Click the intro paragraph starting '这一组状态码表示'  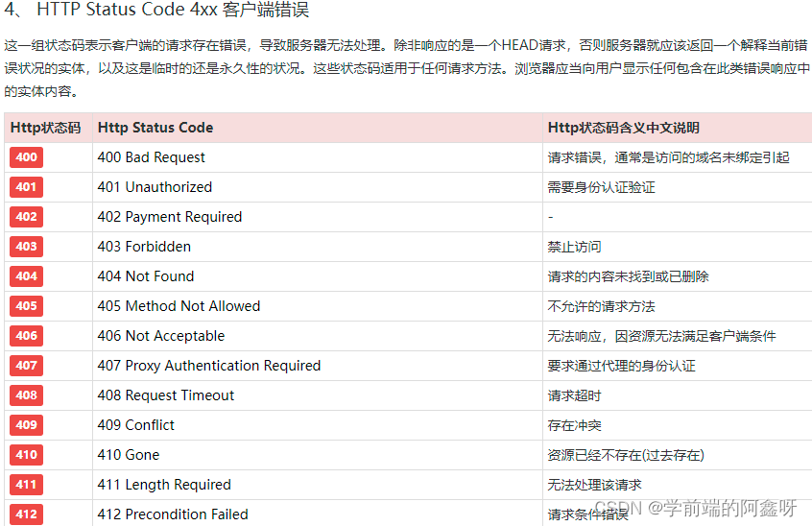[x=407, y=68]
